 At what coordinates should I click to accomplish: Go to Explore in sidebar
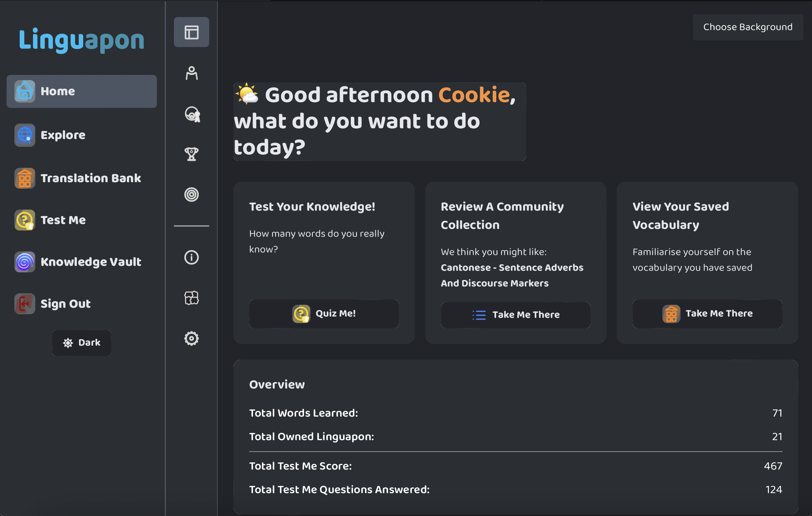pyautogui.click(x=63, y=135)
